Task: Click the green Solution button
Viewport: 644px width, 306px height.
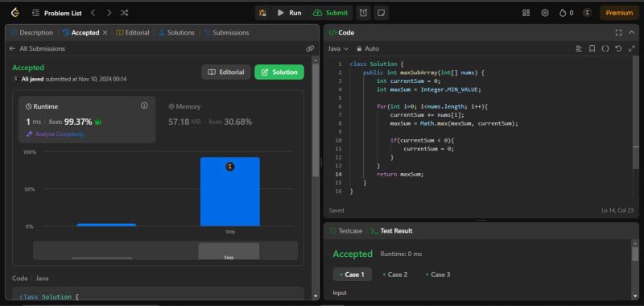Action: [279, 72]
